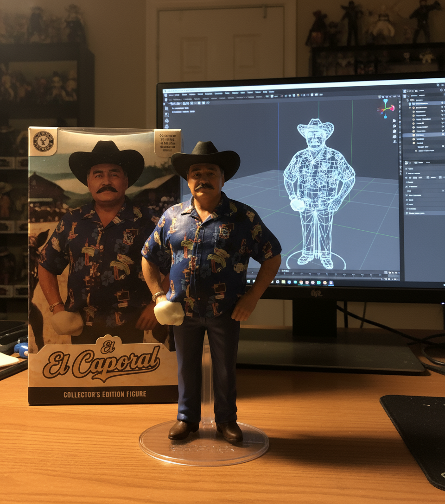Click the navigation gizmo in the 3D viewport
Viewport: 445px width, 504px height.
[x=385, y=109]
